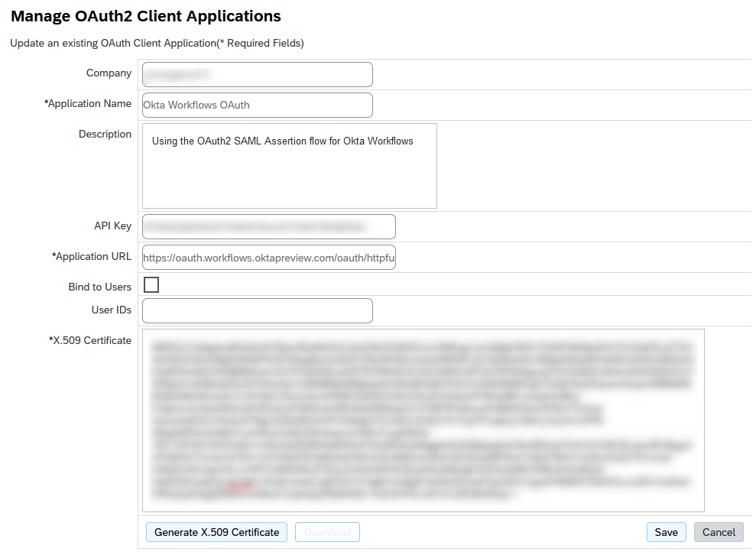
Task: Click the 'Bind to Users' label
Action: pos(100,287)
